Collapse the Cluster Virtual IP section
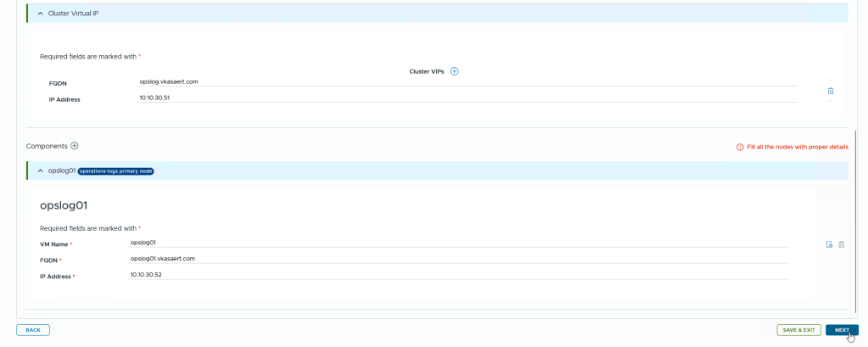Image resolution: width=868 pixels, height=347 pixels. point(40,14)
